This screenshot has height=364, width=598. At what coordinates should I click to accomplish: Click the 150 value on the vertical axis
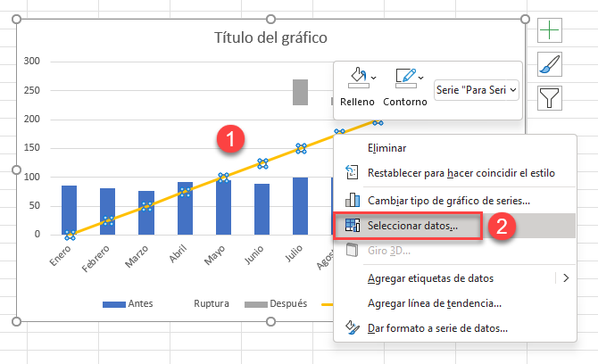point(31,148)
